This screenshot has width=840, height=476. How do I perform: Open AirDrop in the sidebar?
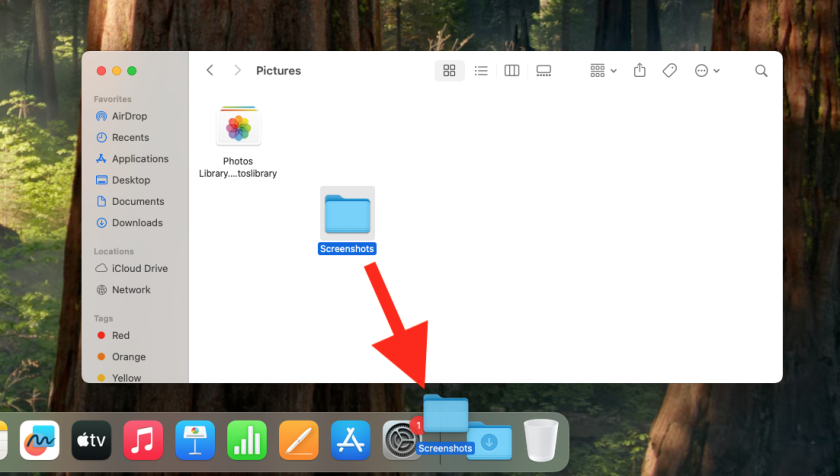click(x=129, y=116)
